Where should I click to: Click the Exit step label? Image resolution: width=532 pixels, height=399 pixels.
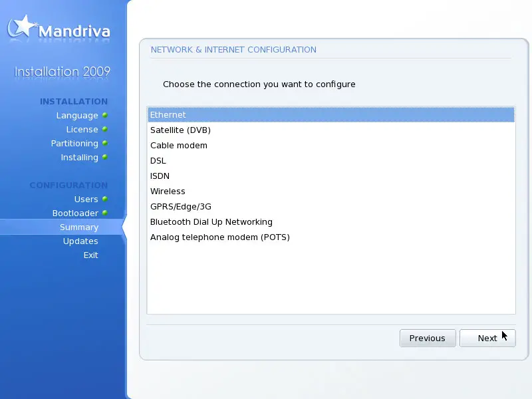(x=91, y=255)
